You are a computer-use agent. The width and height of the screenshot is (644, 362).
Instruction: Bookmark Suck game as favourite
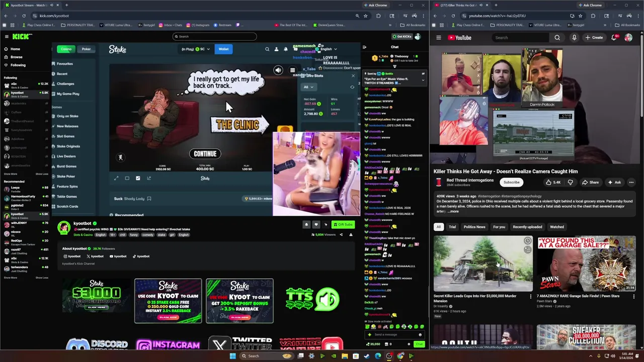149,199
